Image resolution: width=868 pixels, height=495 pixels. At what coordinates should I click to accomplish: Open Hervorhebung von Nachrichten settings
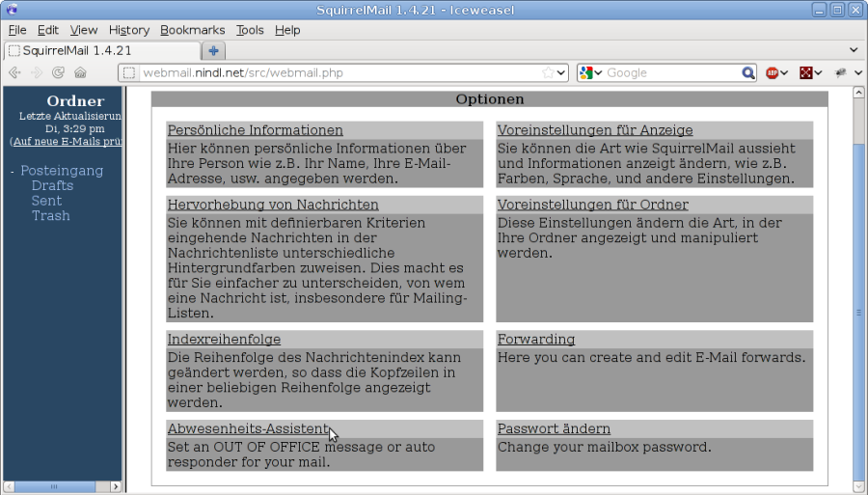tap(273, 205)
